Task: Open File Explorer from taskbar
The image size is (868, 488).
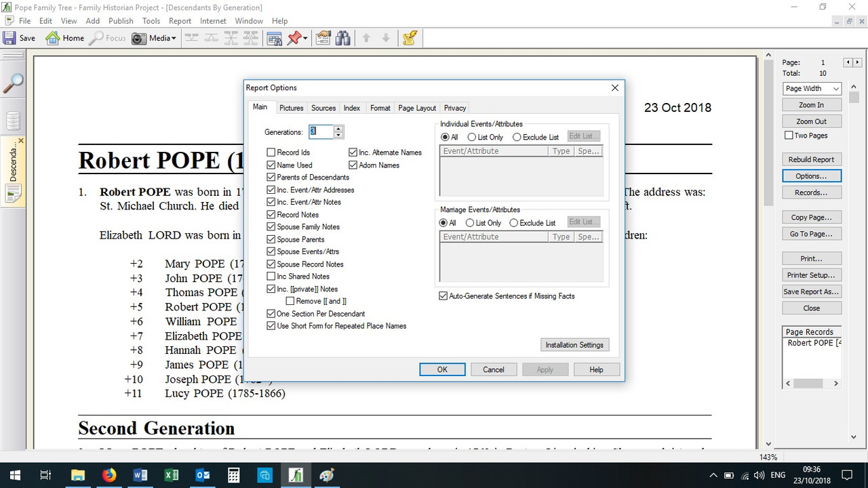Action: click(x=77, y=476)
